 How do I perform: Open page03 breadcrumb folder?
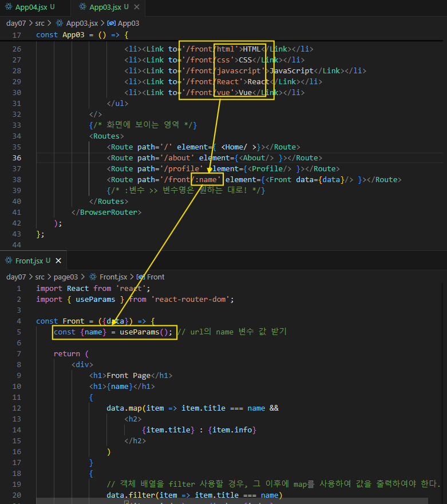point(65,277)
